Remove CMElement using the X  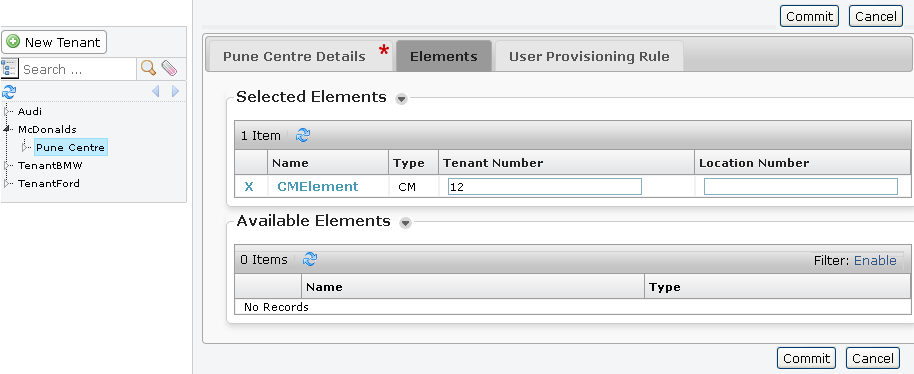click(x=249, y=186)
